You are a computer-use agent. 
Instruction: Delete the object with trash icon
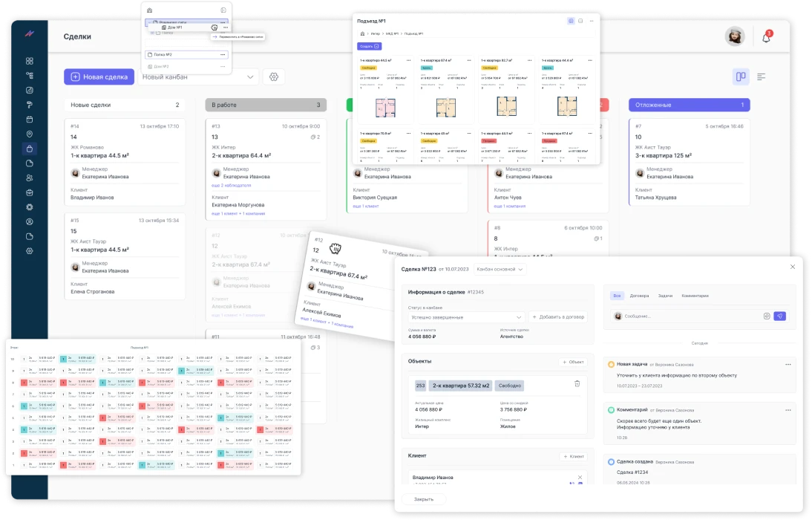(x=577, y=383)
